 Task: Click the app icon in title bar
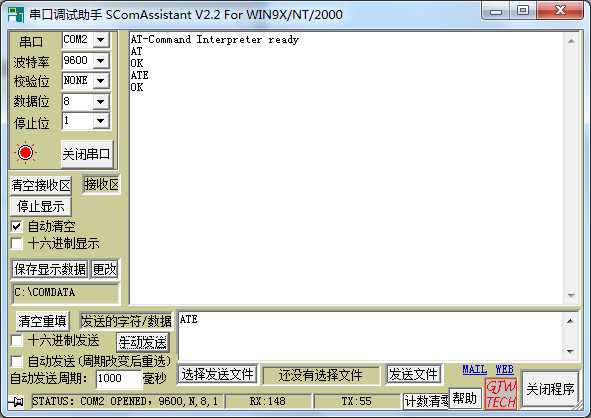coord(16,15)
